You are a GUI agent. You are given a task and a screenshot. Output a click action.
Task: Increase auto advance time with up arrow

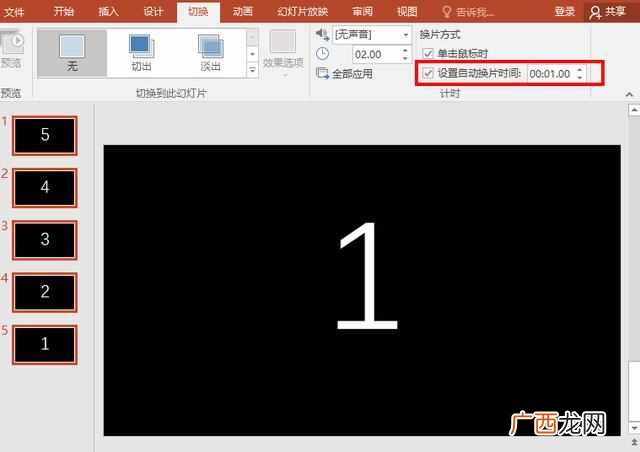pos(580,70)
